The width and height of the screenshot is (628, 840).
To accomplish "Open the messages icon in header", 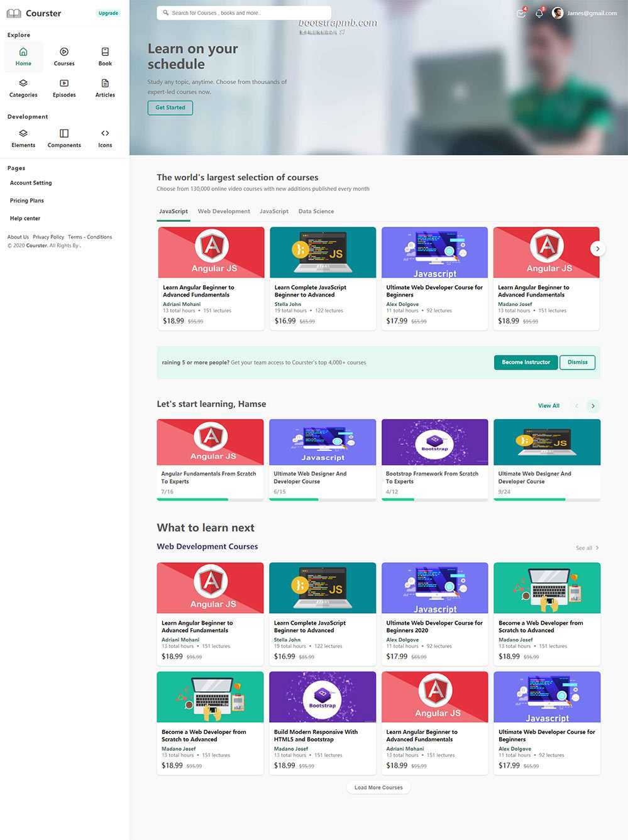I will 521,13.
